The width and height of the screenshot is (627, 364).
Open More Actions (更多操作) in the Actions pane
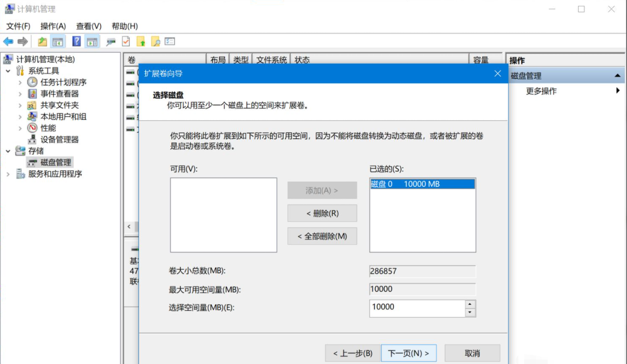541,91
